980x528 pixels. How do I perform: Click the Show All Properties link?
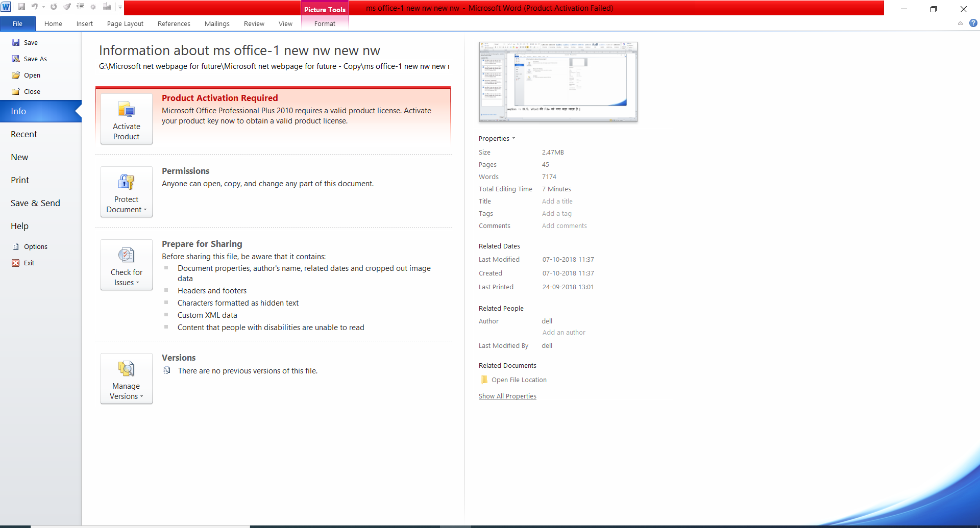tap(507, 396)
